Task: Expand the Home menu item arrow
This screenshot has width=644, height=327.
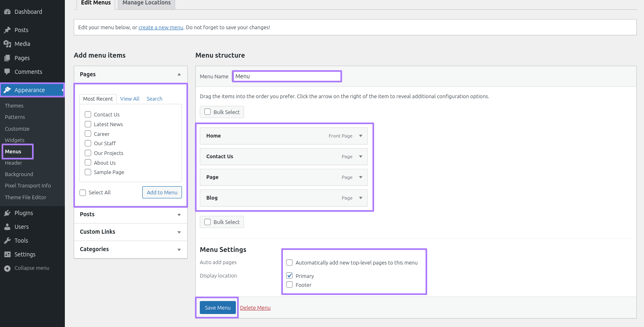Action: tap(361, 136)
